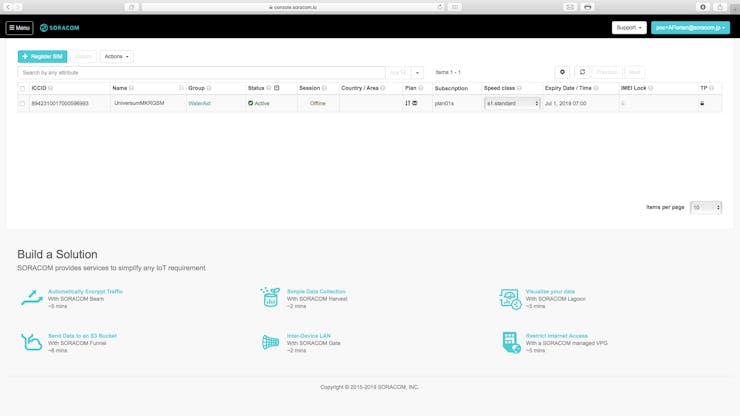Image resolution: width=740 pixels, height=416 pixels.
Task: Click the termination protection lock icon
Action: (702, 103)
